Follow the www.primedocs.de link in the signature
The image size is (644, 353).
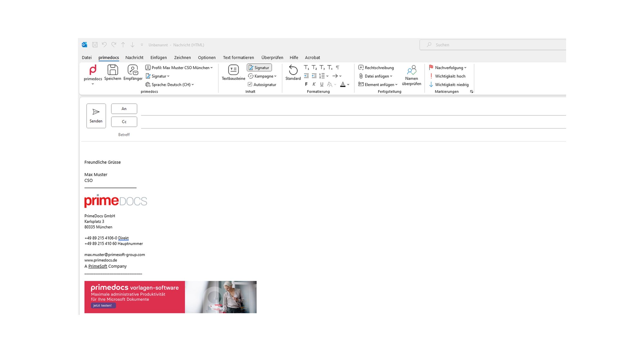(x=101, y=260)
